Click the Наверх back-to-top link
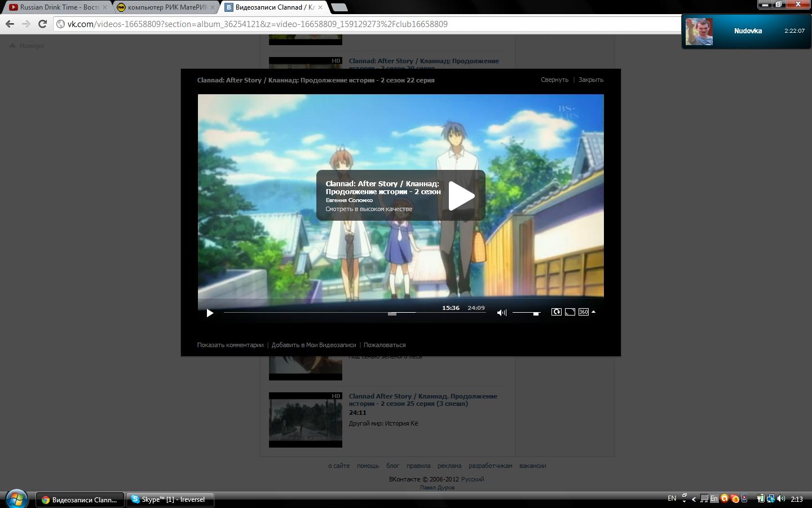The width and height of the screenshot is (812, 508). click(27, 46)
